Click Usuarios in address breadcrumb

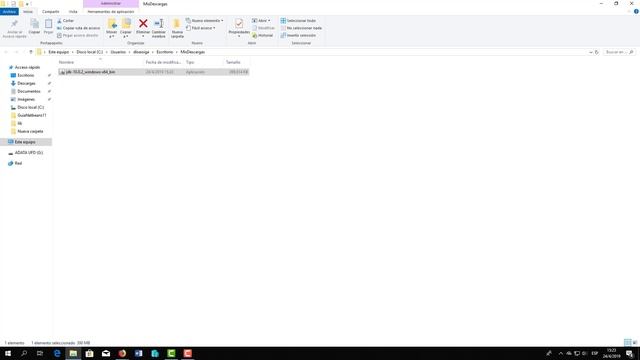[x=118, y=52]
